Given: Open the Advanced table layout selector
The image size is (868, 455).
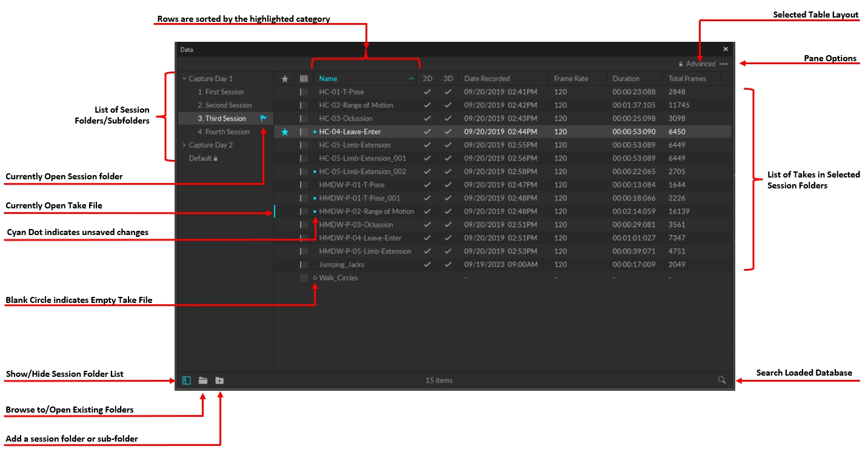Looking at the screenshot, I should click(x=700, y=64).
